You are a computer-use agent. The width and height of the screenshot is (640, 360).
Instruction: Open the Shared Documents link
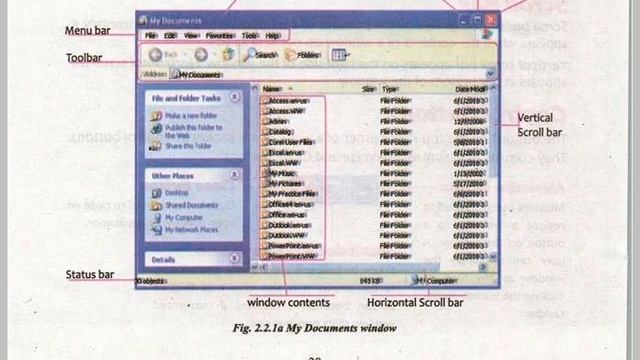click(x=191, y=205)
